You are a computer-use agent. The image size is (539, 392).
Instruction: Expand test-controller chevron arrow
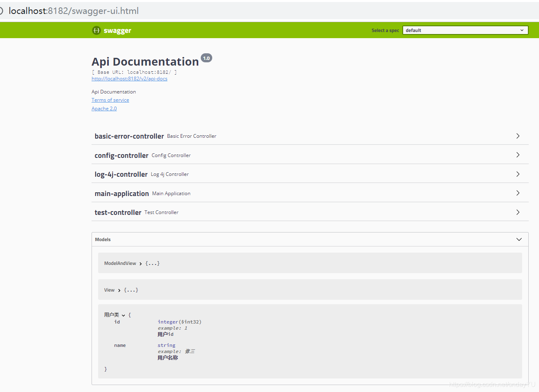click(x=518, y=212)
